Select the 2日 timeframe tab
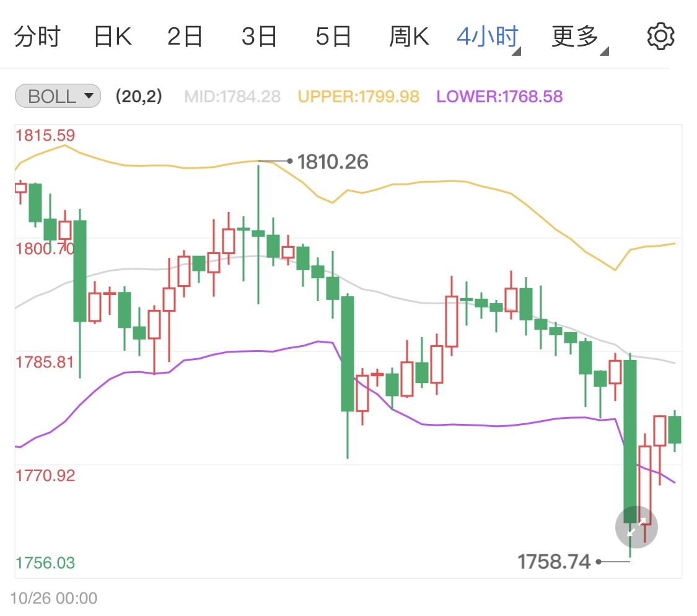Screen dimensions: 697x616 tap(185, 37)
